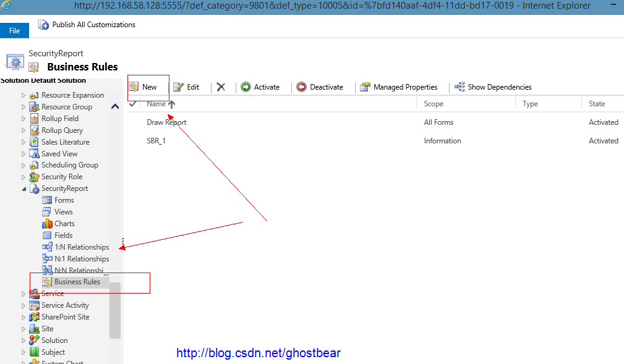Click the New business rule icon
624x364 pixels.
point(134,87)
